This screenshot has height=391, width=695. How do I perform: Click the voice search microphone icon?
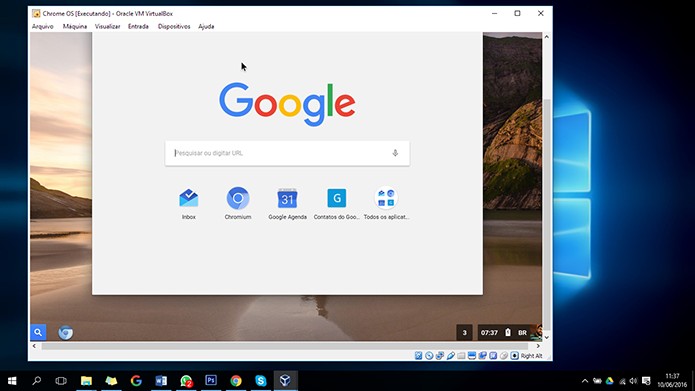tap(395, 153)
